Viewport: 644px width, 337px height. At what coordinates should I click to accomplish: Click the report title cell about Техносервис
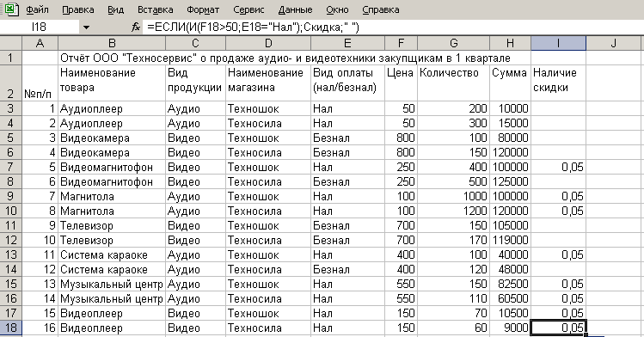(x=285, y=58)
